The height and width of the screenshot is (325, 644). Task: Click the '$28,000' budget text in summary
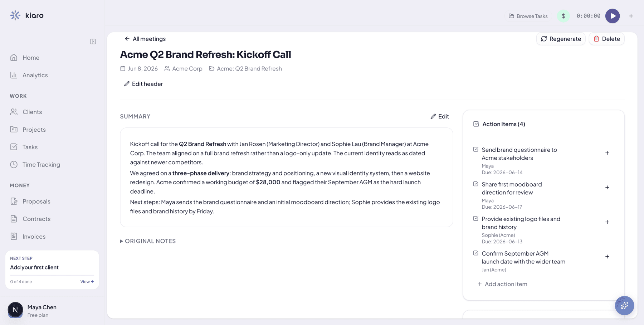pyautogui.click(x=268, y=182)
